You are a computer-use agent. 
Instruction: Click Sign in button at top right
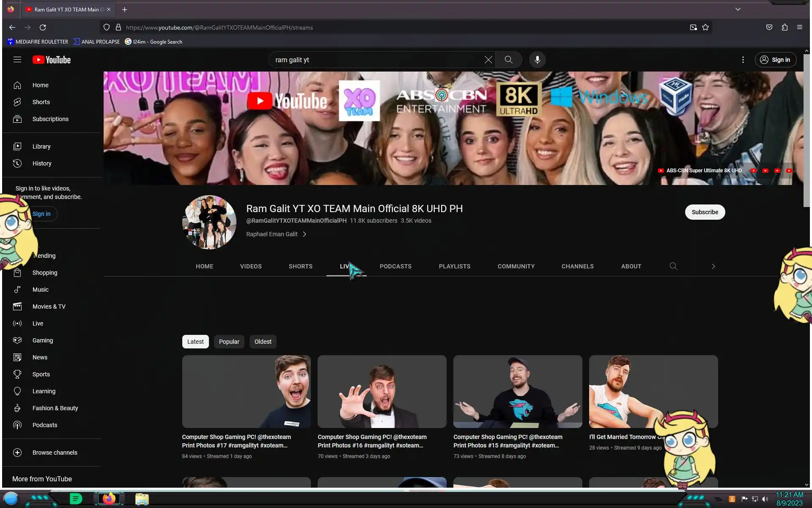point(775,60)
